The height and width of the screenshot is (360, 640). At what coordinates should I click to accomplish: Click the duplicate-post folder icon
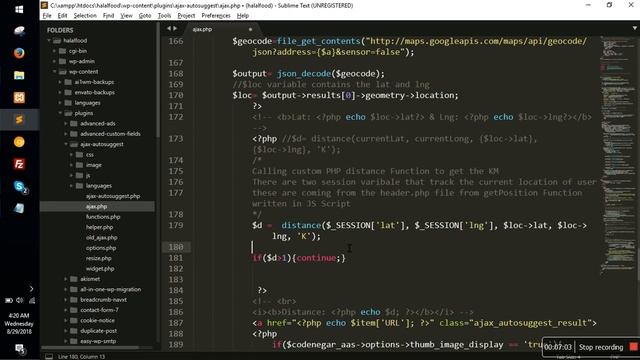coord(74,331)
